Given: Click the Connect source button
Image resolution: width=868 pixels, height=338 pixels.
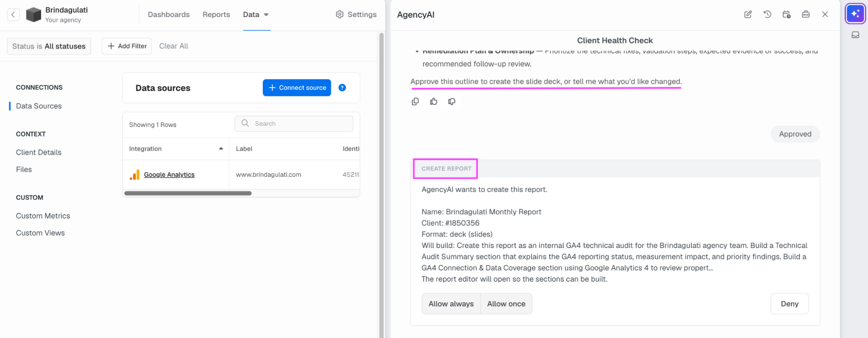Looking at the screenshot, I should click(297, 88).
